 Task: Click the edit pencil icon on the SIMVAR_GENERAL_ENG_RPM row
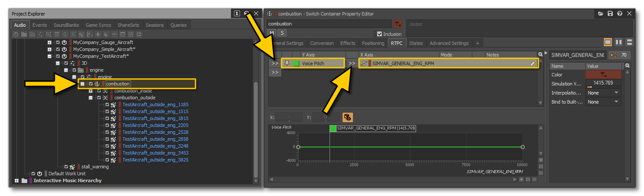tap(533, 63)
